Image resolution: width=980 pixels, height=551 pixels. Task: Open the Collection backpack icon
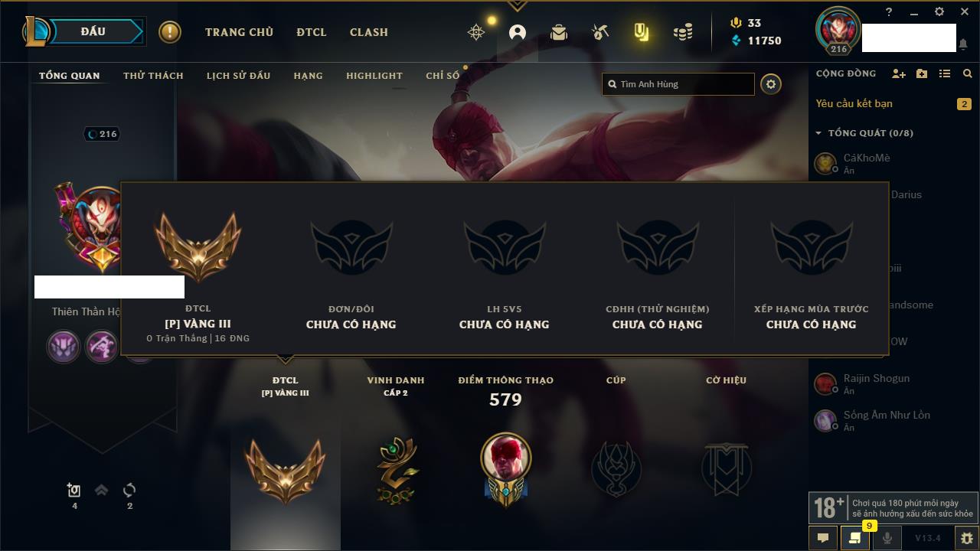tap(559, 32)
